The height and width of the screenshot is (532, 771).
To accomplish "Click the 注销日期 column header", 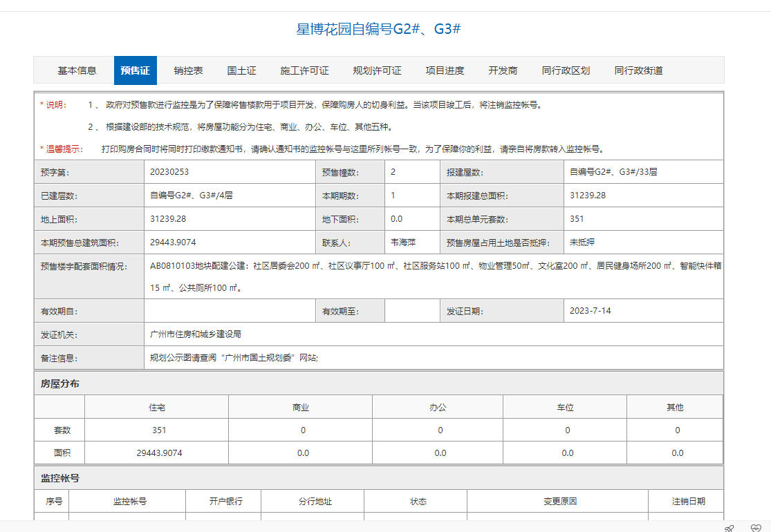I will point(689,502).
